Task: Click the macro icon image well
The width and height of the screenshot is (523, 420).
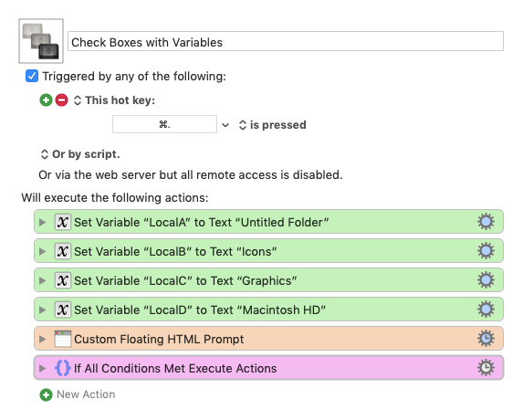Action: tap(41, 41)
